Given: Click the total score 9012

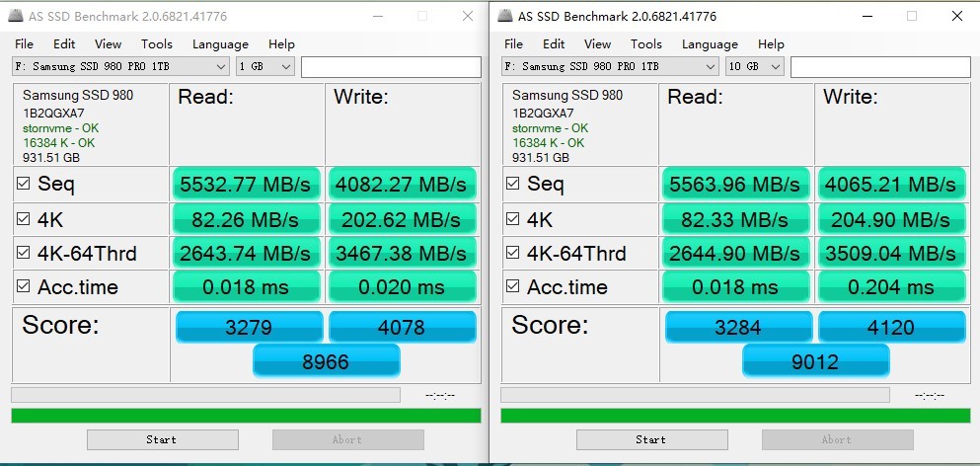Looking at the screenshot, I should pos(815,361).
